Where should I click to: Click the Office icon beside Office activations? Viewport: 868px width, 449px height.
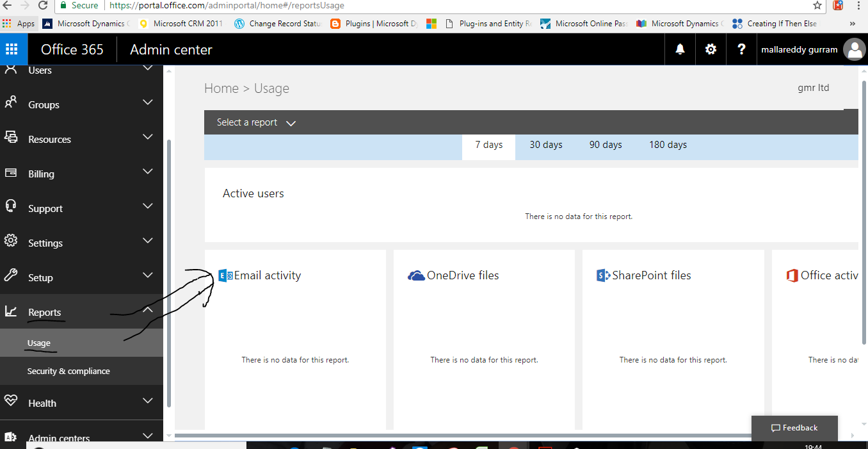(x=792, y=275)
